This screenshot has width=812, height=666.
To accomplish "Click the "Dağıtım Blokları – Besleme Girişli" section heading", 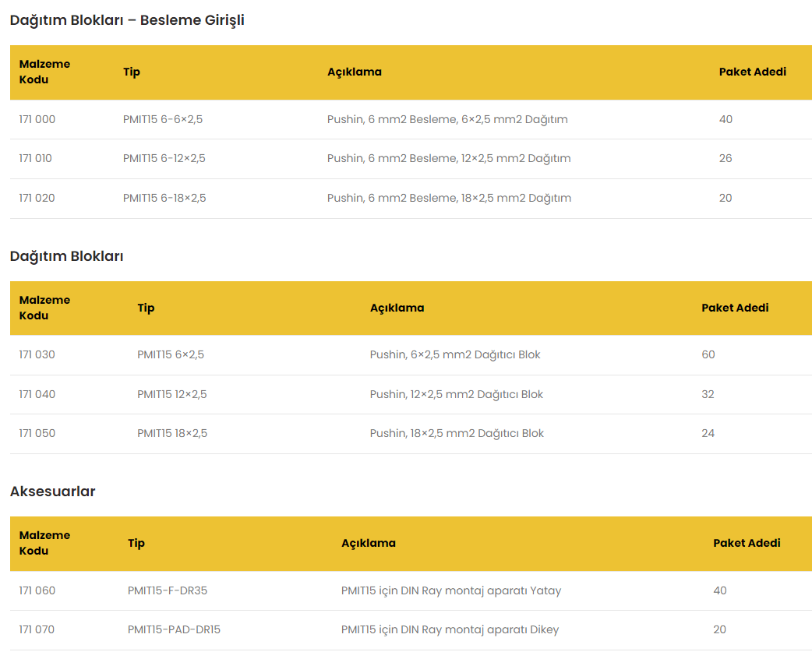I will pyautogui.click(x=127, y=20).
